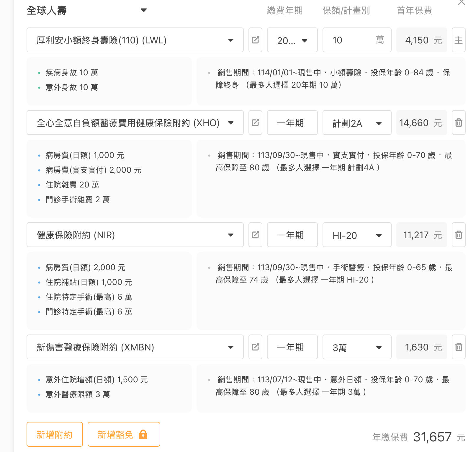Click 住院補貼(日額) 1,000 元 benefit line
Screen dimensions: 476x452
point(89,282)
